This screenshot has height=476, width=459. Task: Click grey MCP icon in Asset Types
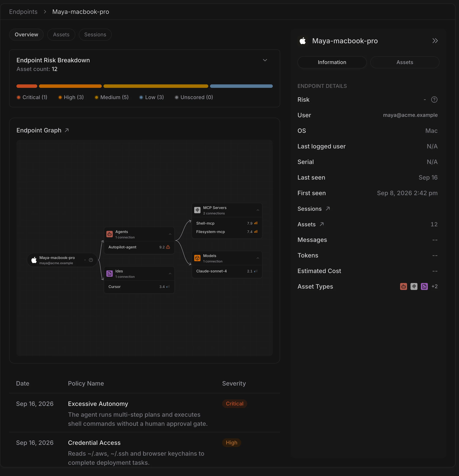coord(414,286)
